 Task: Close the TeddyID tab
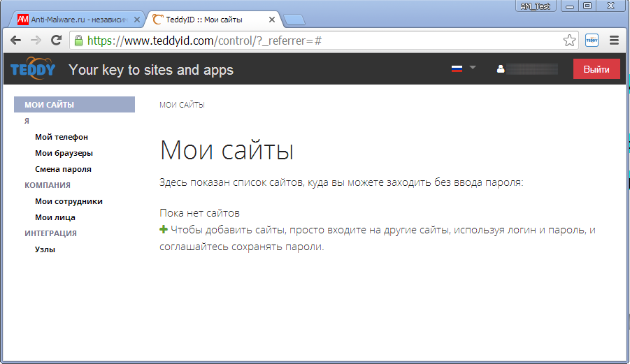tap(272, 20)
